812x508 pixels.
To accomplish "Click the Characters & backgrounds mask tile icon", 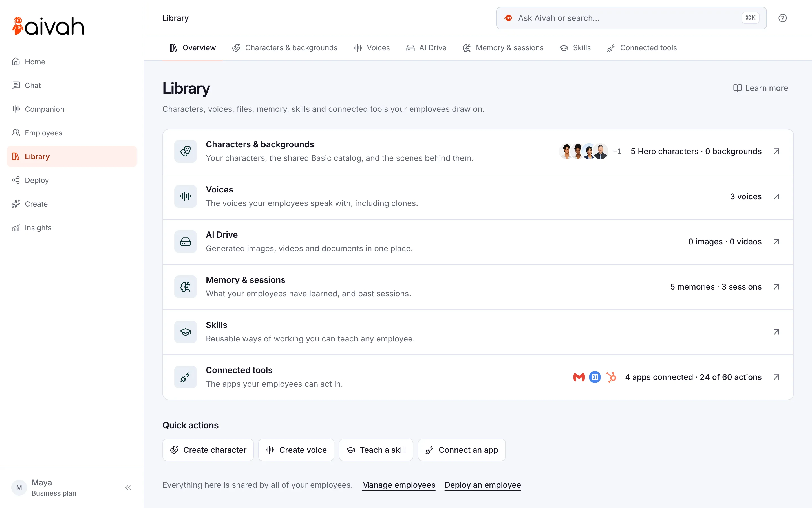I will (185, 152).
